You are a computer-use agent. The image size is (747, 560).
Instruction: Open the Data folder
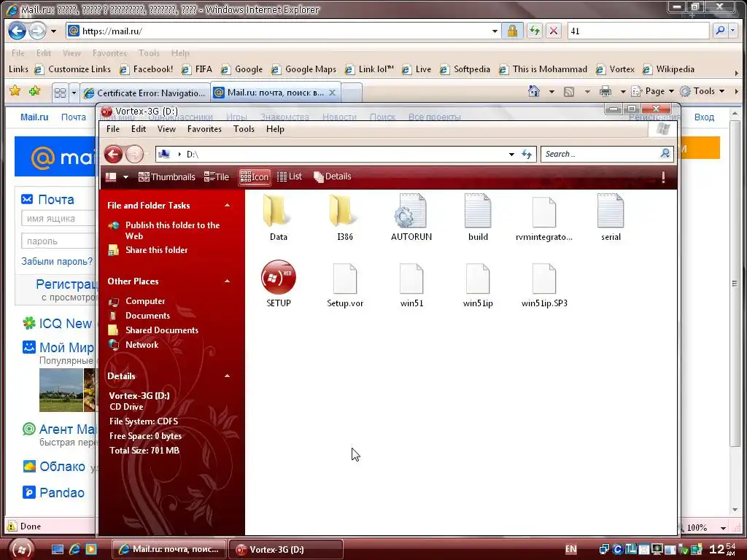(x=278, y=217)
